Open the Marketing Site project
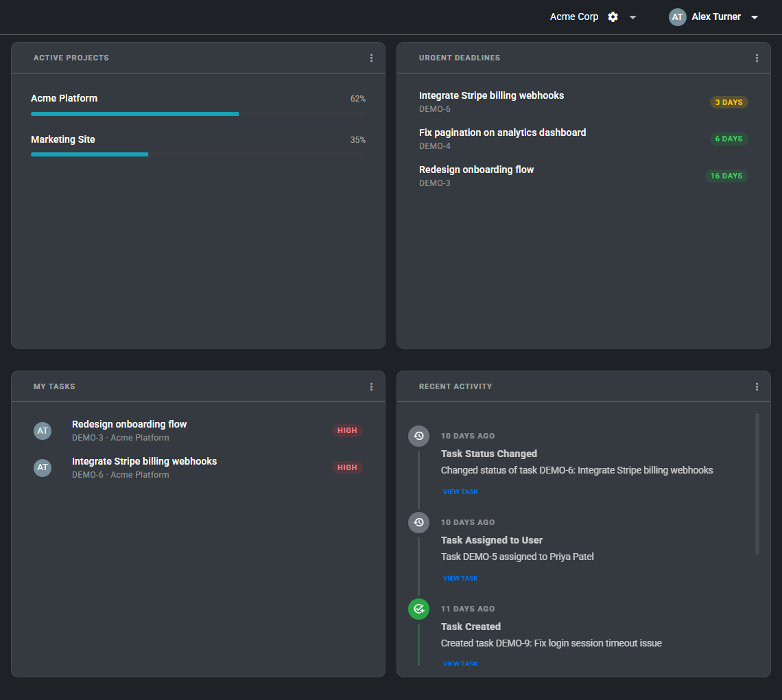This screenshot has height=700, width=782. (63, 140)
